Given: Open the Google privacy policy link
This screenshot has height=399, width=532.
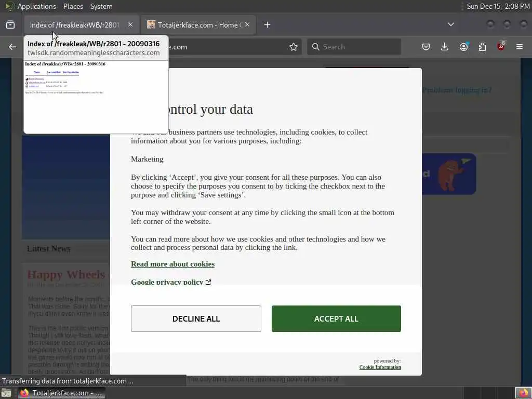Looking at the screenshot, I should [x=167, y=282].
